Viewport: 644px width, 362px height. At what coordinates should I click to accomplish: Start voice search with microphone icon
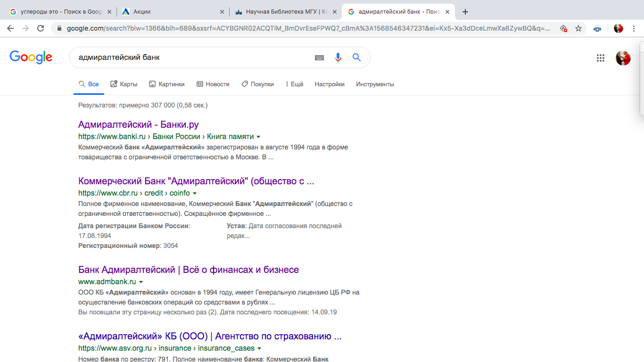338,58
